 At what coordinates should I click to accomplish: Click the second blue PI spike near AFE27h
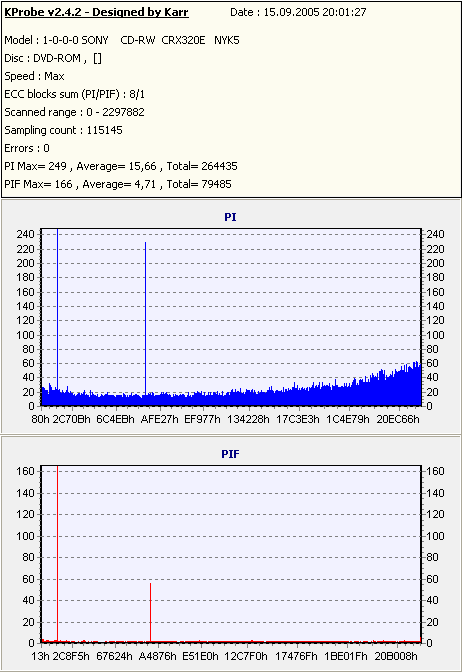pyautogui.click(x=145, y=317)
